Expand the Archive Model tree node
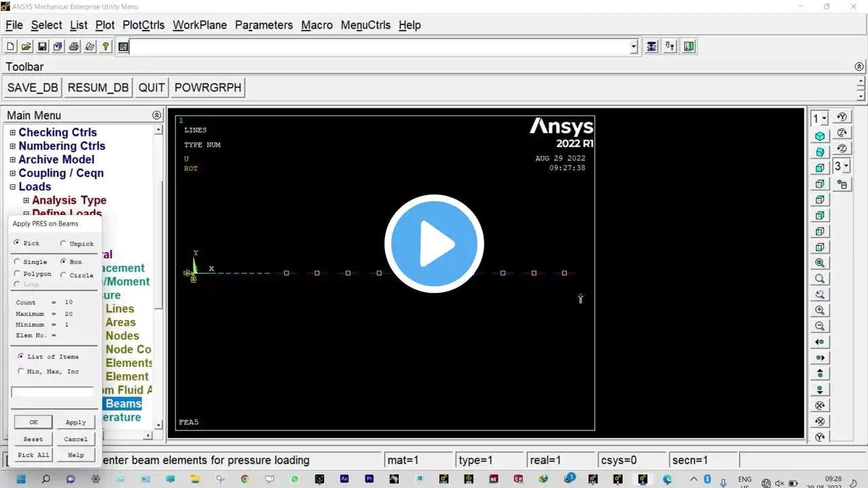 12,160
